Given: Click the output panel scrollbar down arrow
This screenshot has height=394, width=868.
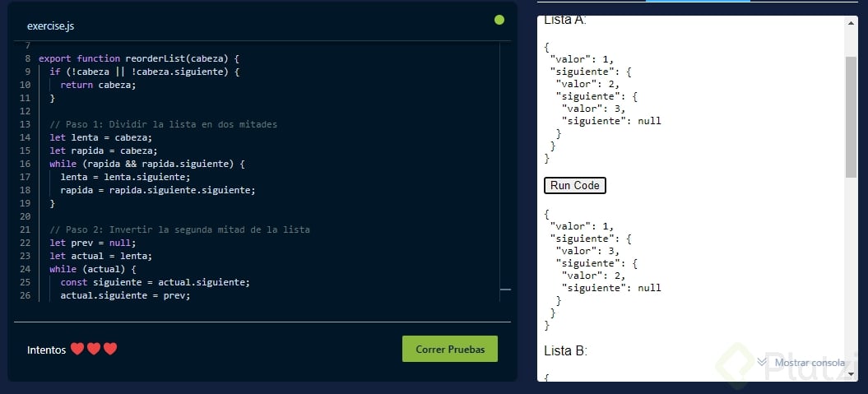Looking at the screenshot, I should click(x=851, y=374).
